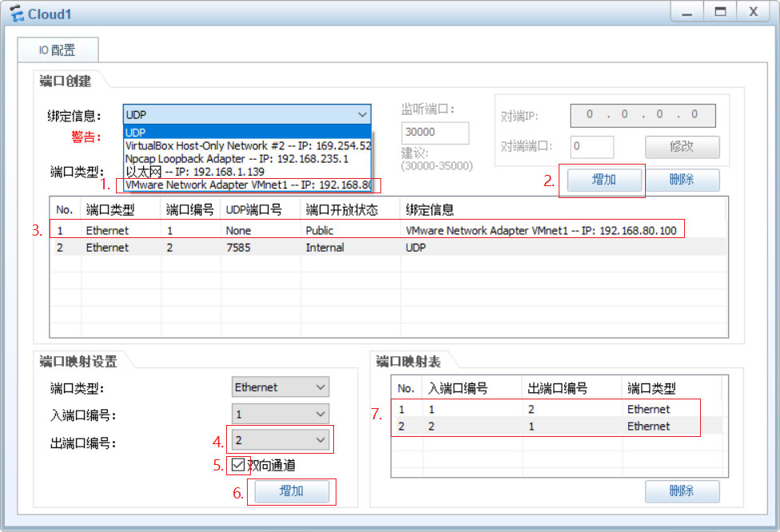
Task: Select mapping row with 入端口 2 出端口 1
Action: coord(557,426)
